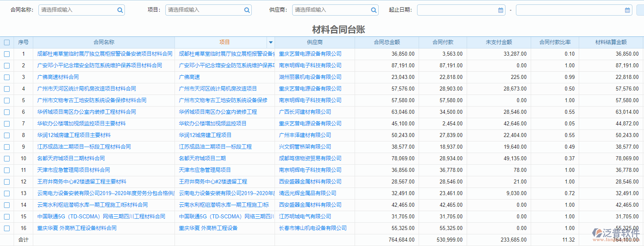Open contract 天津市应急管理局项目材料合同
The height and width of the screenshot is (246, 644).
click(74, 170)
